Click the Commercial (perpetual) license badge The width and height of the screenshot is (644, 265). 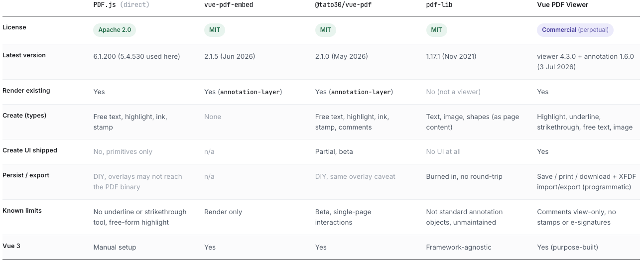pos(575,30)
